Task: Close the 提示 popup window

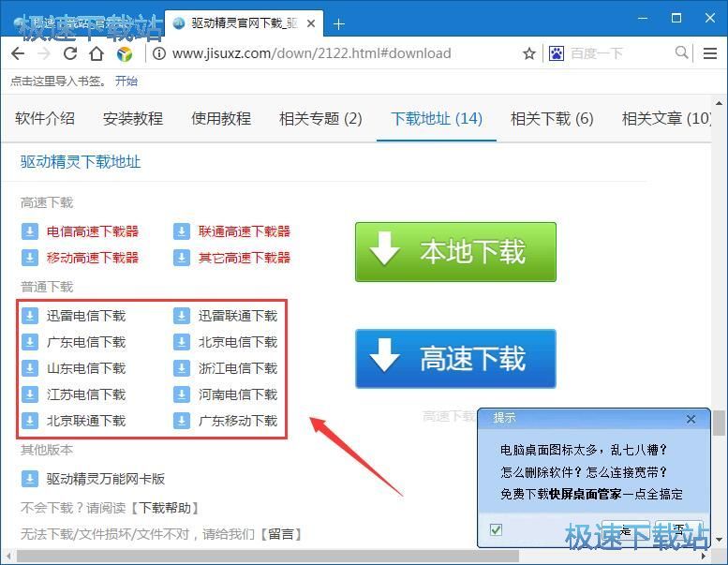Action: [691, 419]
